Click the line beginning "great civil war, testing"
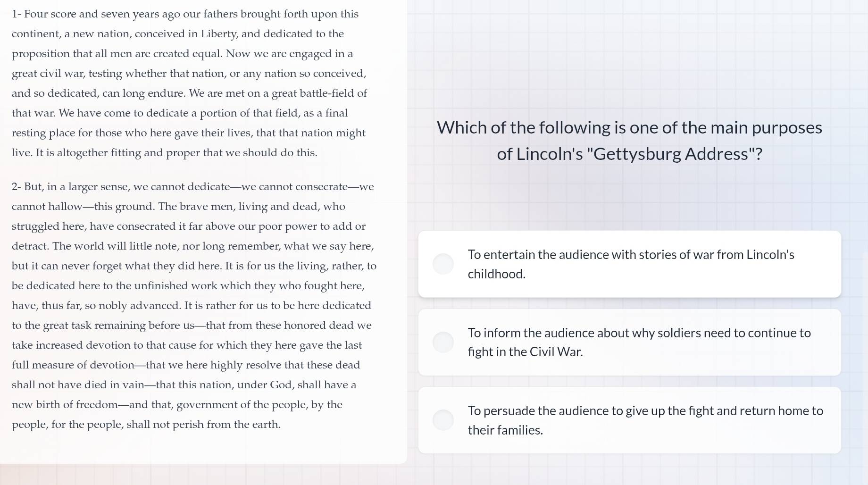Image resolution: width=868 pixels, height=485 pixels. [189, 74]
